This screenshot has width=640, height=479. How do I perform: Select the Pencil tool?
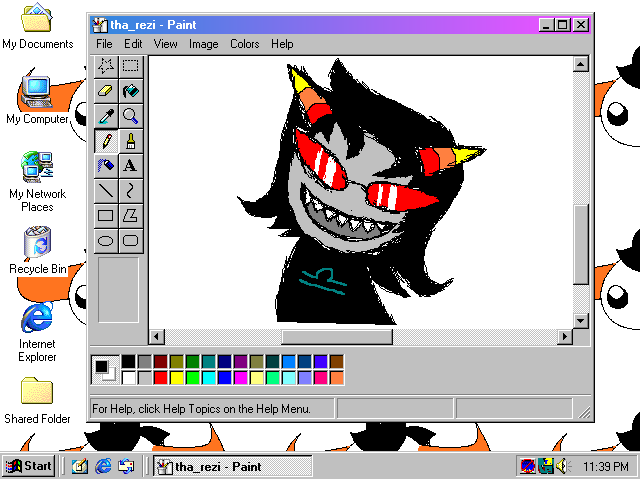[x=106, y=141]
